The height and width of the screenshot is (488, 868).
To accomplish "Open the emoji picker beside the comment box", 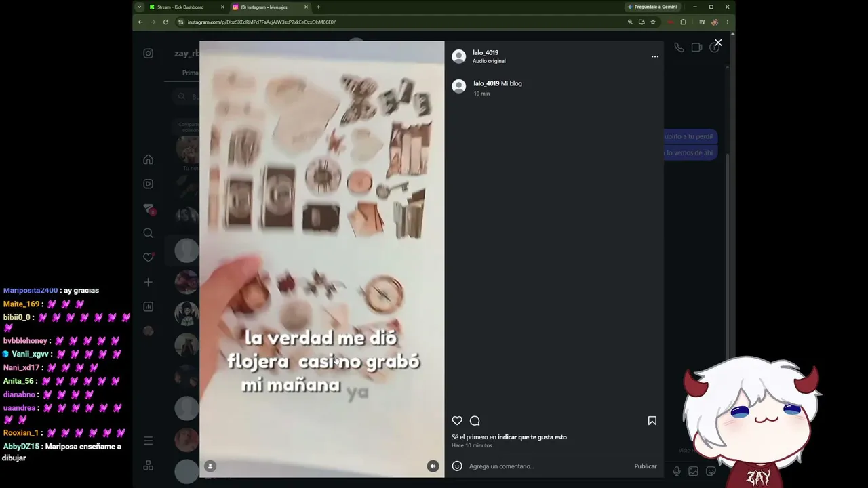I will tap(457, 466).
